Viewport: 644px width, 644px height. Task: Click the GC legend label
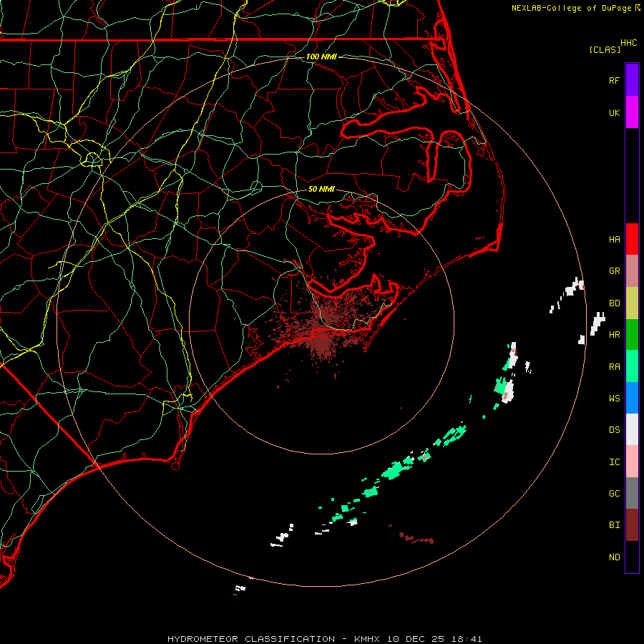(614, 494)
